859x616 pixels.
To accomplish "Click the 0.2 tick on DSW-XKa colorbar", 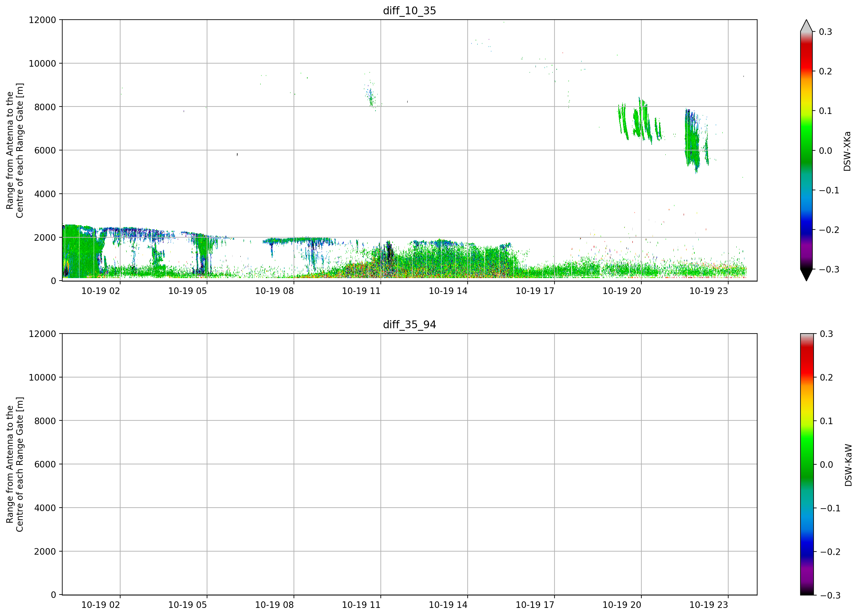I will coord(826,71).
